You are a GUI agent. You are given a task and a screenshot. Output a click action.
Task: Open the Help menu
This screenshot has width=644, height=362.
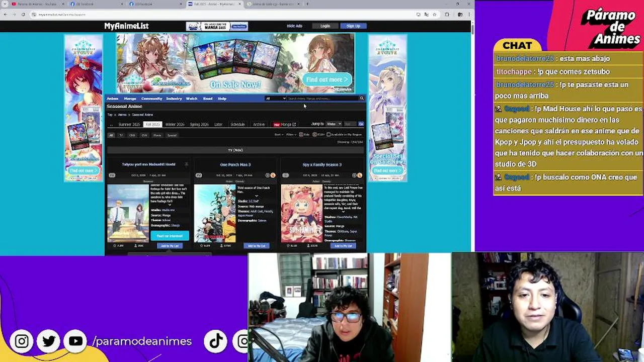click(222, 99)
